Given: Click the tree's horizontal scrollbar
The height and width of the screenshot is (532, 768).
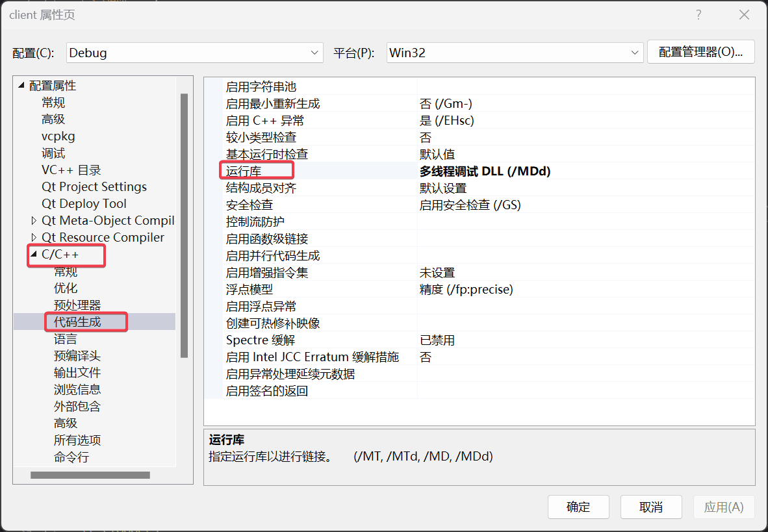Looking at the screenshot, I should (x=90, y=475).
